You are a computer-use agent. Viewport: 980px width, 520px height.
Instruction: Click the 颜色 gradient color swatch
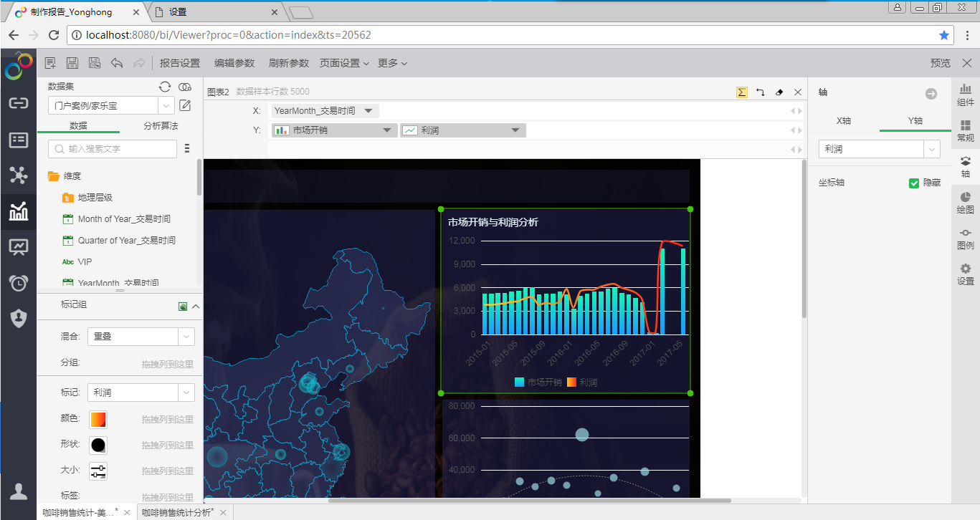pyautogui.click(x=98, y=420)
